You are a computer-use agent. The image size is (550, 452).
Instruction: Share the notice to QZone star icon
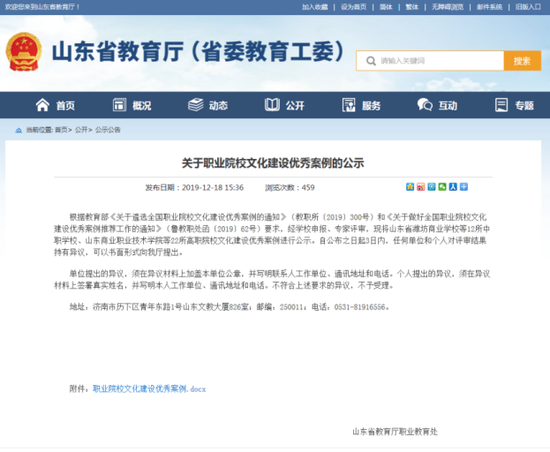click(410, 187)
